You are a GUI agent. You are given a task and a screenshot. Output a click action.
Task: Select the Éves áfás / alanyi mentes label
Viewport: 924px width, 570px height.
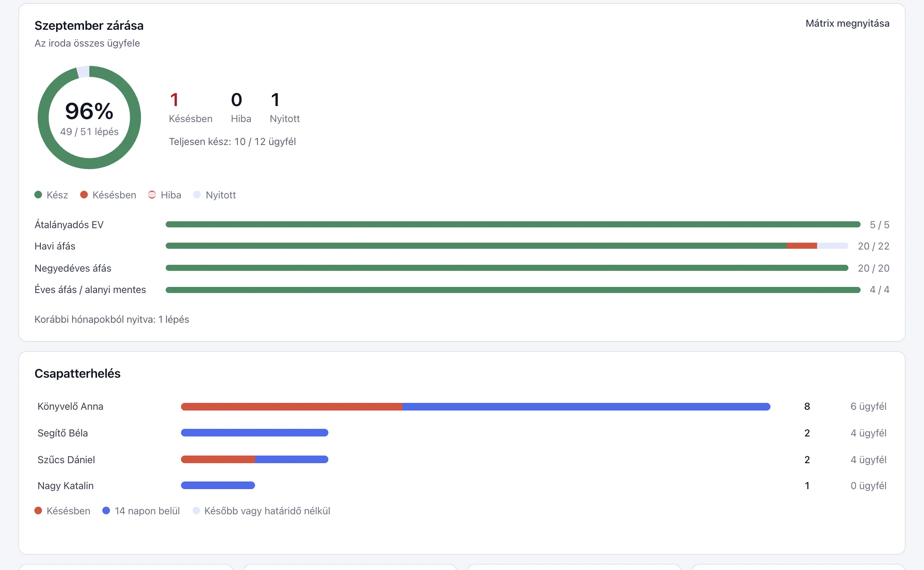click(x=90, y=290)
